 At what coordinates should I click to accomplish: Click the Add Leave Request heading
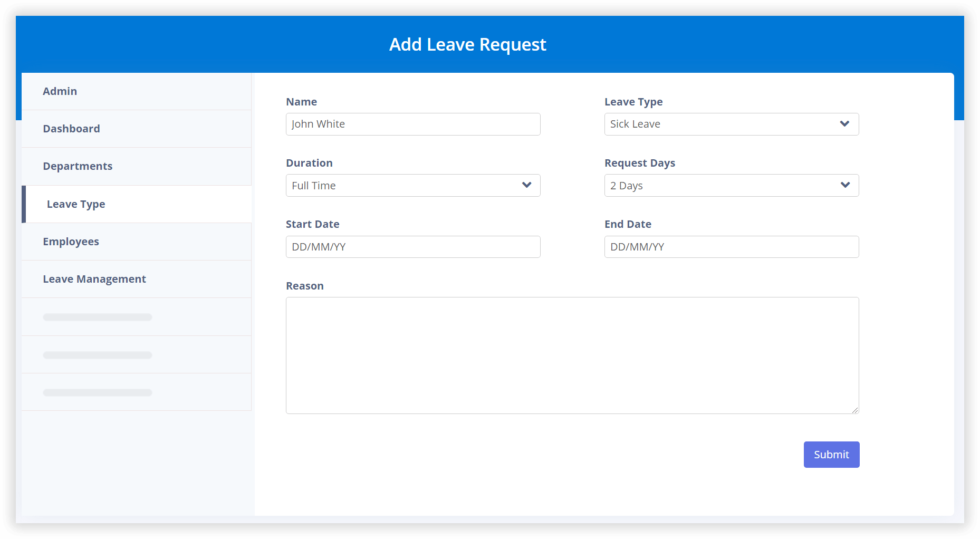[x=467, y=44]
